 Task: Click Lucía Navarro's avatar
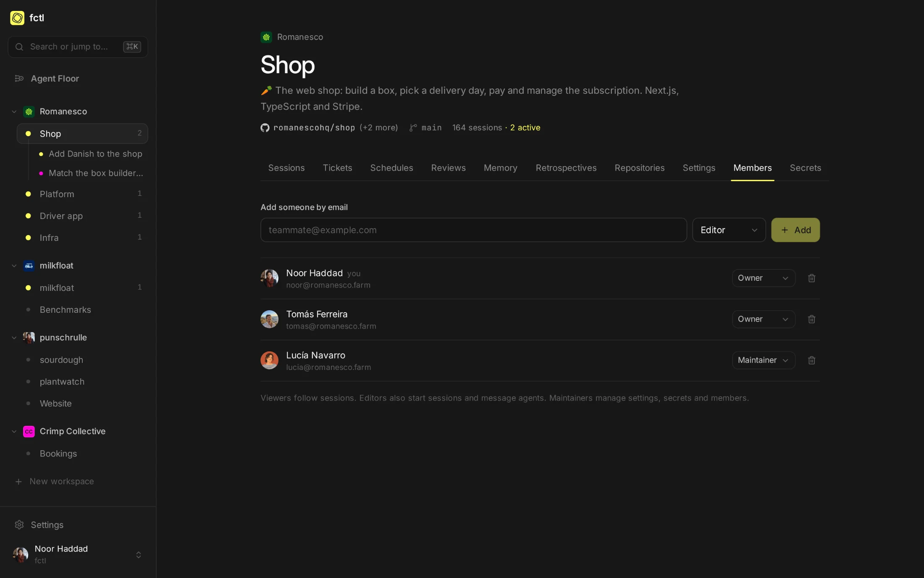click(x=270, y=360)
